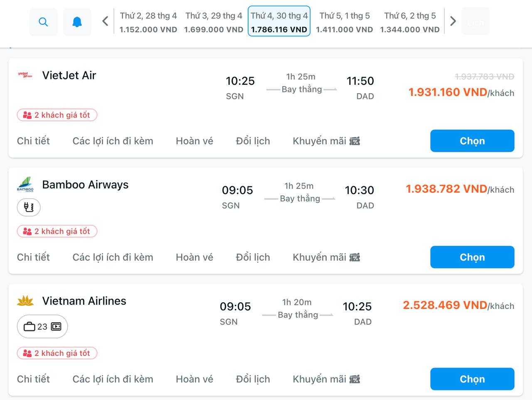532x400 pixels.
Task: Expand Chi tiết for the VietJet flight
Action: pos(33,141)
